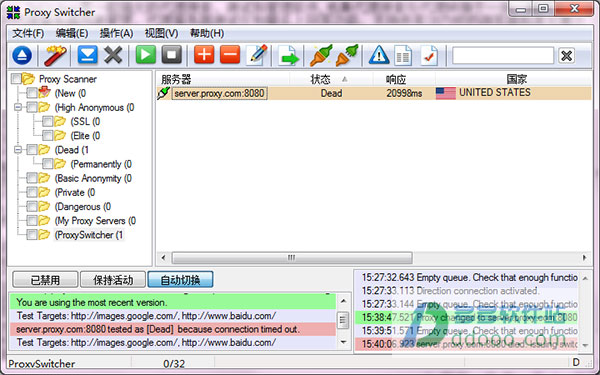
Task: Select the (Dangerous (0 folder
Action: click(83, 207)
